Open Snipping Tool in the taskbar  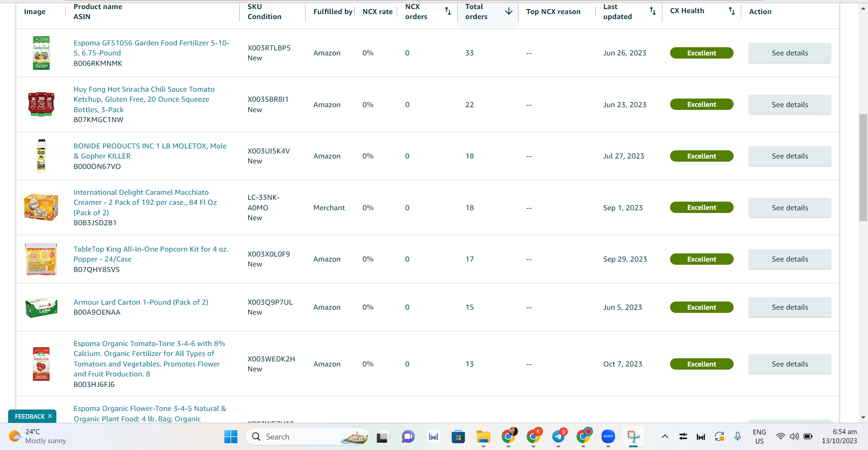(633, 437)
